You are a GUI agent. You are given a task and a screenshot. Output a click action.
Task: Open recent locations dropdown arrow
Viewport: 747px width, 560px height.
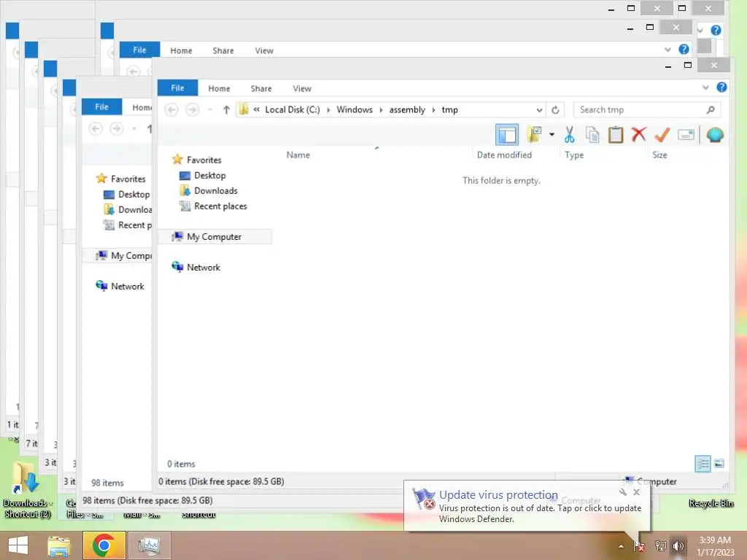click(210, 110)
